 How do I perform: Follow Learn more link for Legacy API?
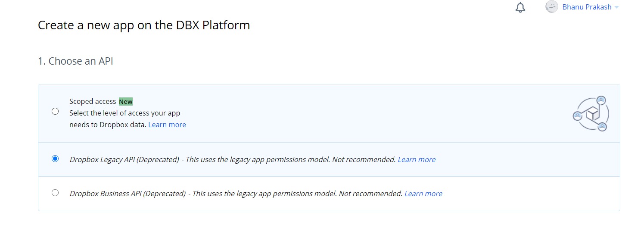coord(417,159)
